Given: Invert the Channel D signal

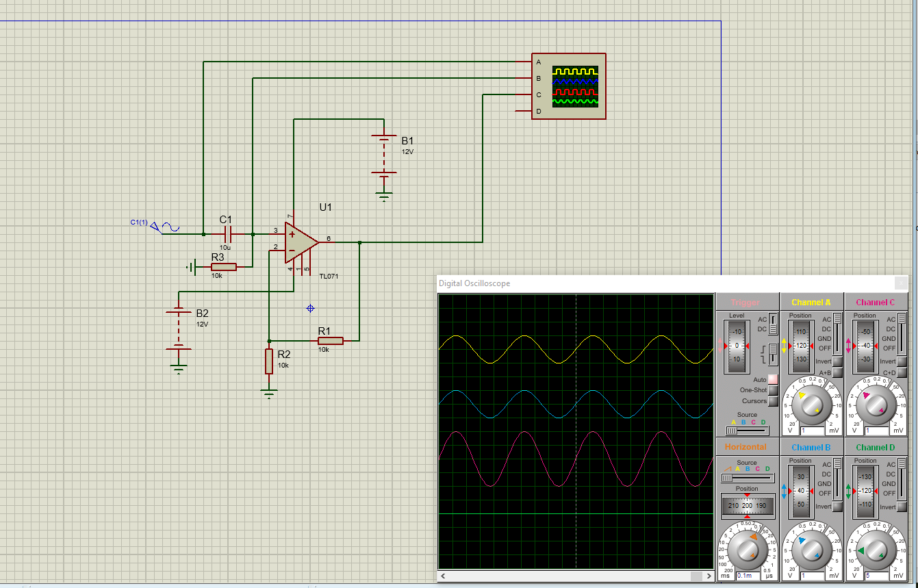Looking at the screenshot, I should [902, 507].
